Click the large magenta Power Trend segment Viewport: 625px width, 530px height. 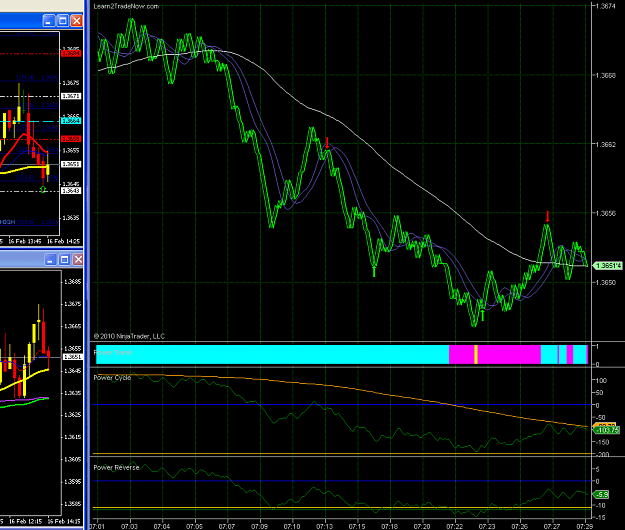click(509, 354)
